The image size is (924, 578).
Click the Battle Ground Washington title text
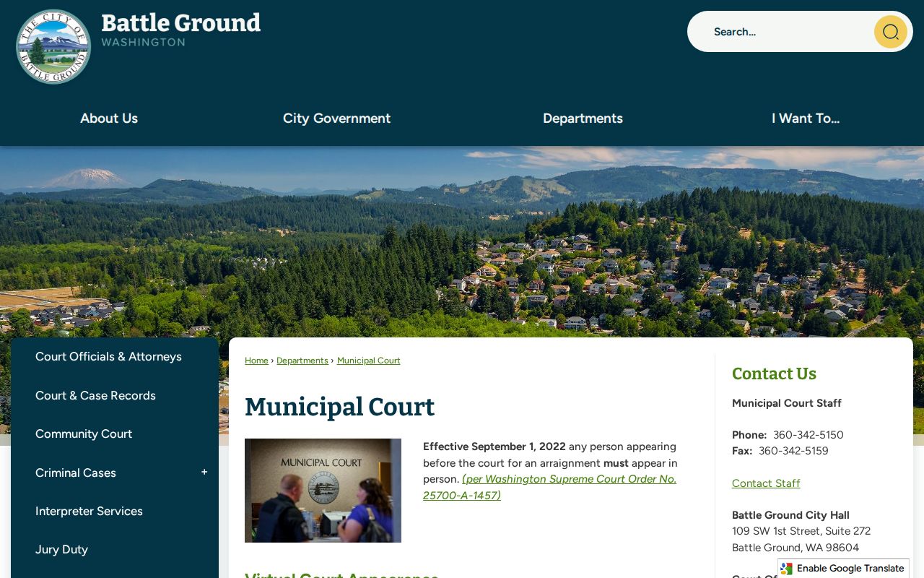(x=180, y=30)
